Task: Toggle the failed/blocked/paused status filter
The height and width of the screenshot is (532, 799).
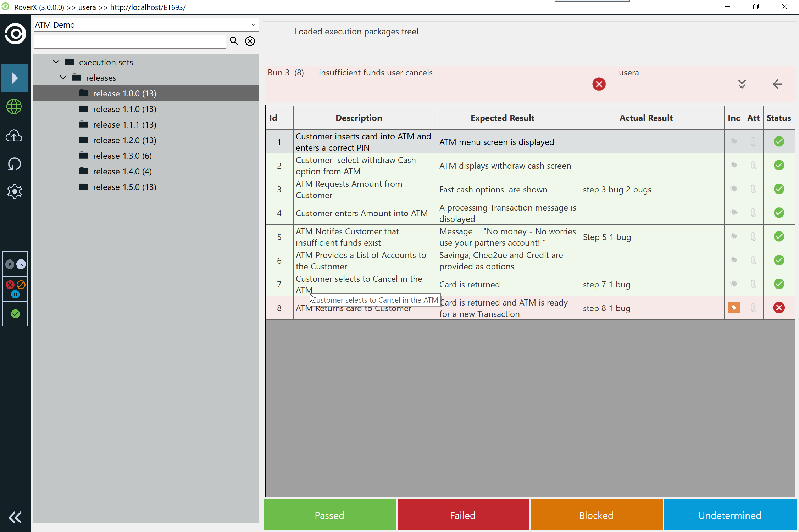Action: pyautogui.click(x=15, y=289)
